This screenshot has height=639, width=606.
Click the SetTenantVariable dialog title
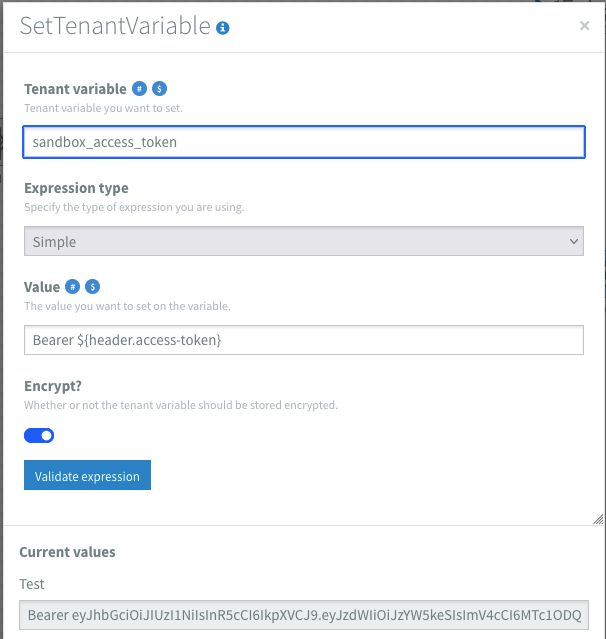point(115,27)
